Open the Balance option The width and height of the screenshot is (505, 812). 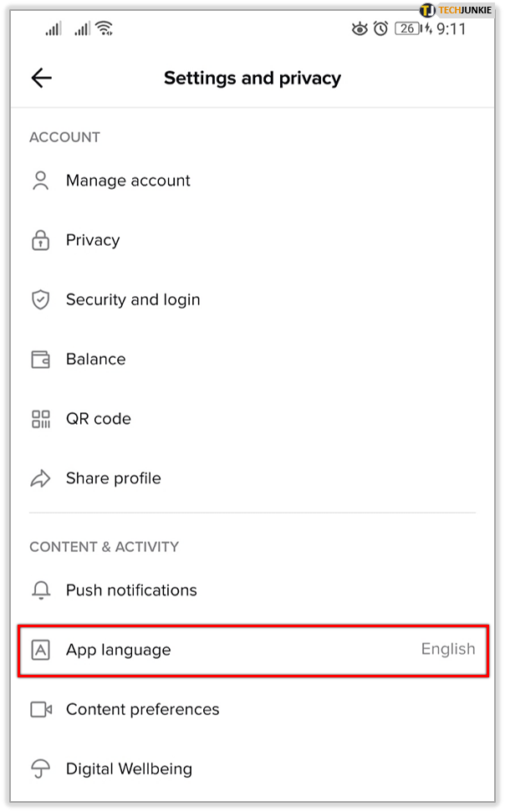(x=95, y=360)
